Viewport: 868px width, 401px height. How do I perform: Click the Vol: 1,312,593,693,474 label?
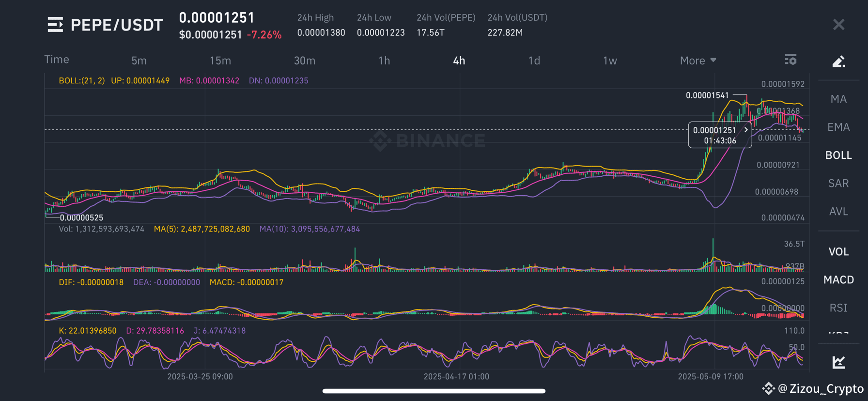pos(101,229)
